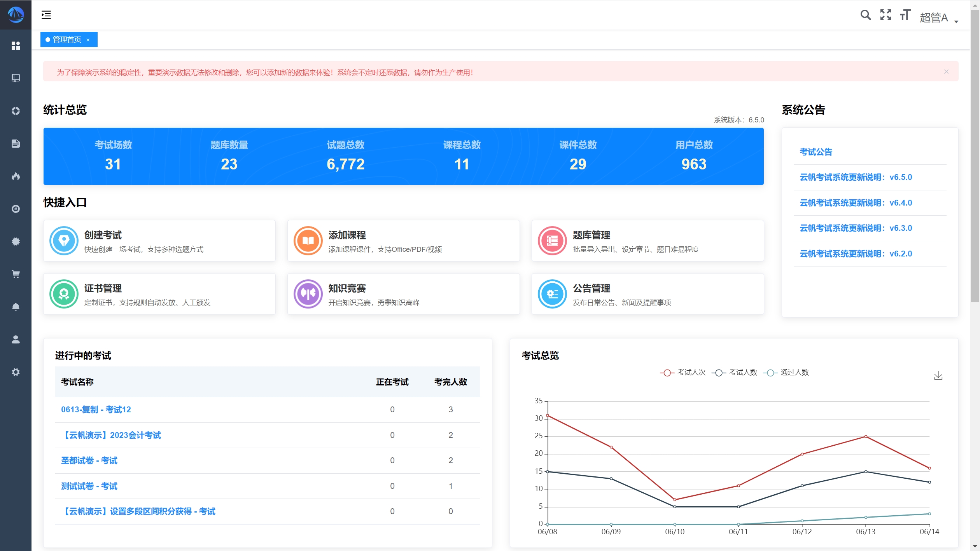Open the 添加课程 quick entry title

coord(347,235)
